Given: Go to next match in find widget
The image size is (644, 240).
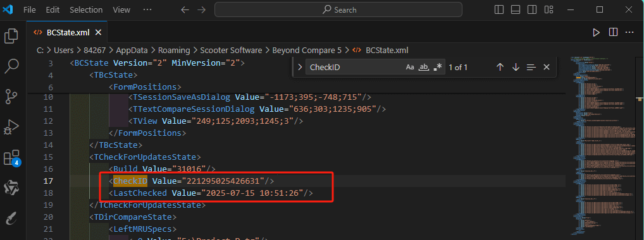Looking at the screenshot, I should coord(516,68).
